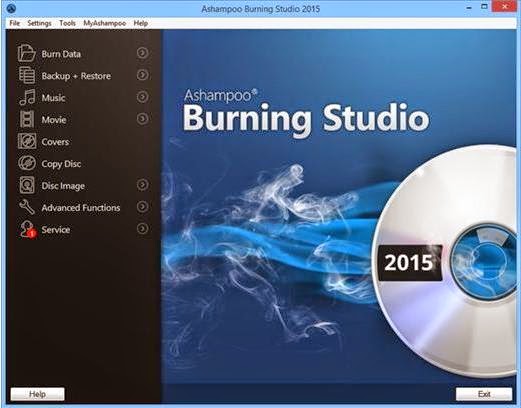Select the Copy Disc label
The height and width of the screenshot is (408, 521).
pos(61,164)
